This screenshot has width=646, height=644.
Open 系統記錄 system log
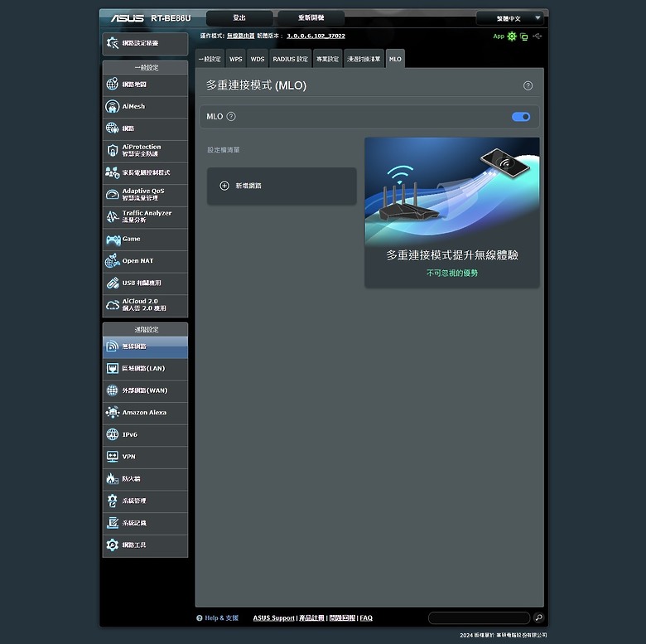click(x=145, y=523)
